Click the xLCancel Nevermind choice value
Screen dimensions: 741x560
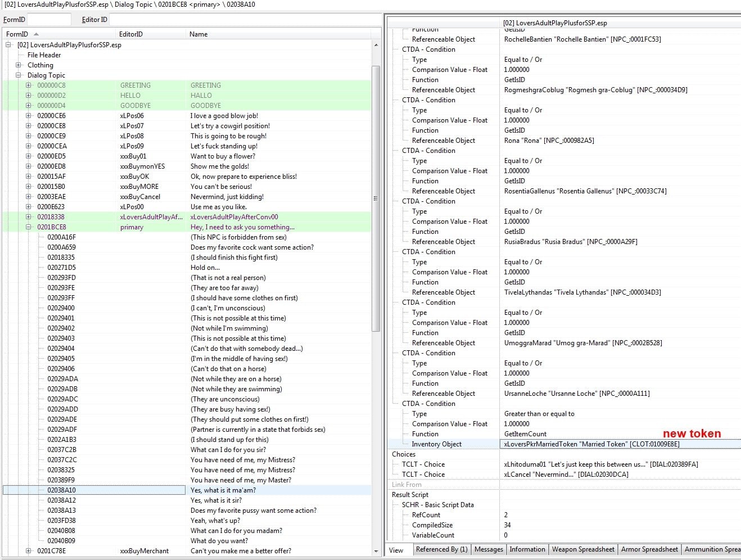coord(566,475)
